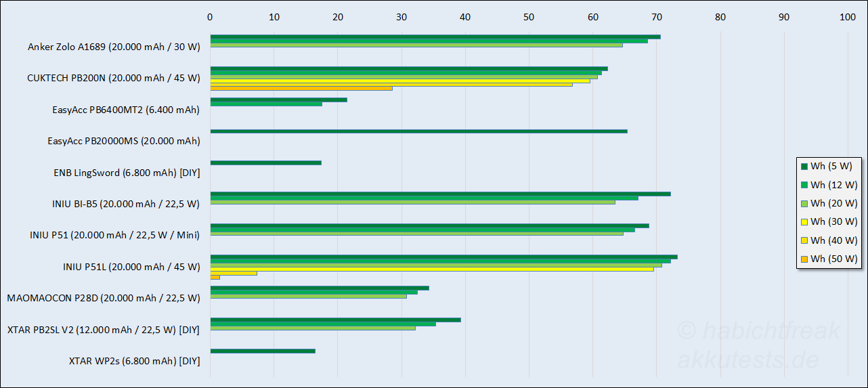Click the Wh (30 W) legend color swatch
The width and height of the screenshot is (868, 388).
point(804,221)
